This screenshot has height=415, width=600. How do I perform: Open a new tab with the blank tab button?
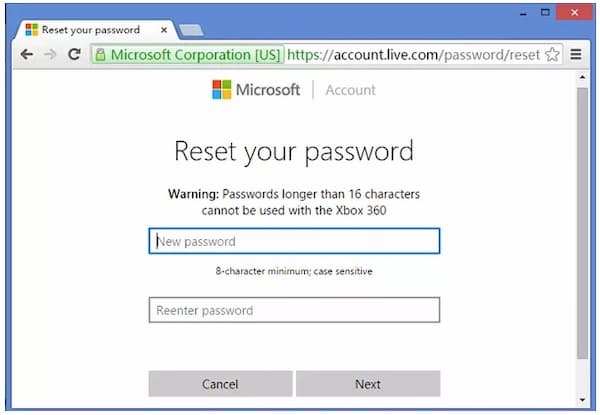191,30
